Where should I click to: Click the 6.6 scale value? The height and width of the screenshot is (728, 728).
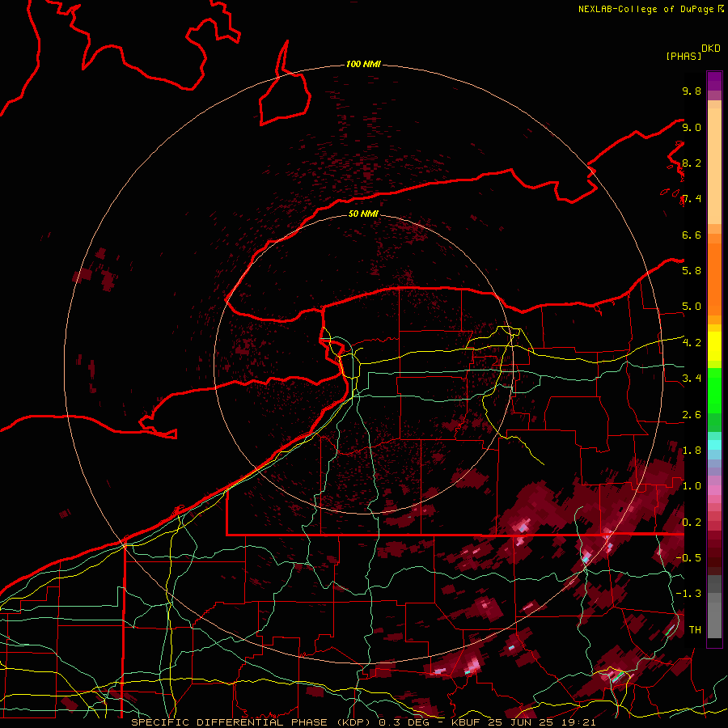tap(692, 235)
